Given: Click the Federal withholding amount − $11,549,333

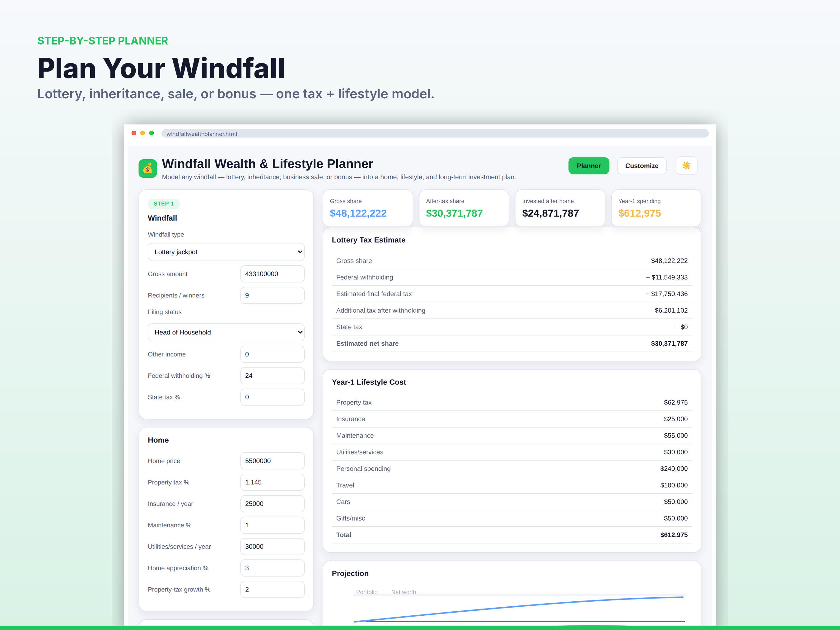Looking at the screenshot, I should (666, 277).
